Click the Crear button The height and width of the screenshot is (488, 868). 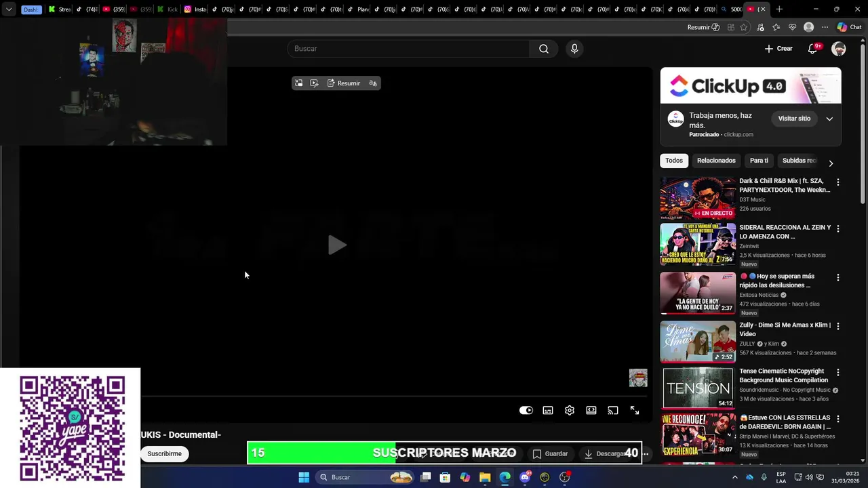coord(778,49)
